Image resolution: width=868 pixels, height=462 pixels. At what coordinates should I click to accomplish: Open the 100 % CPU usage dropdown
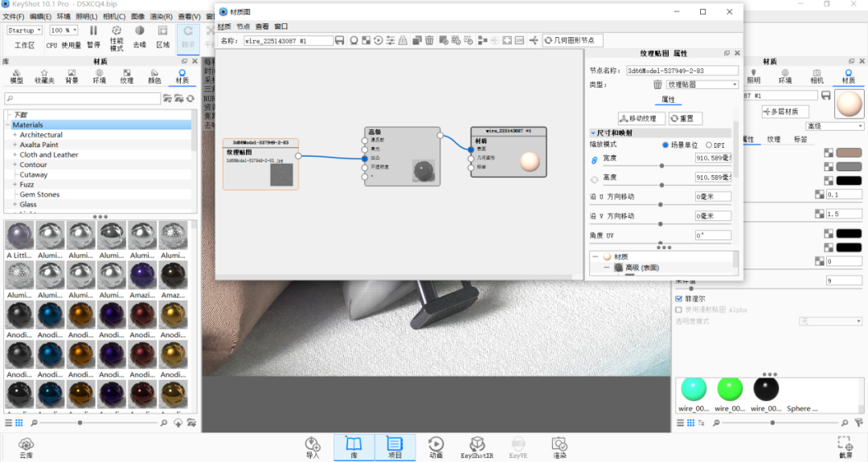[x=63, y=31]
